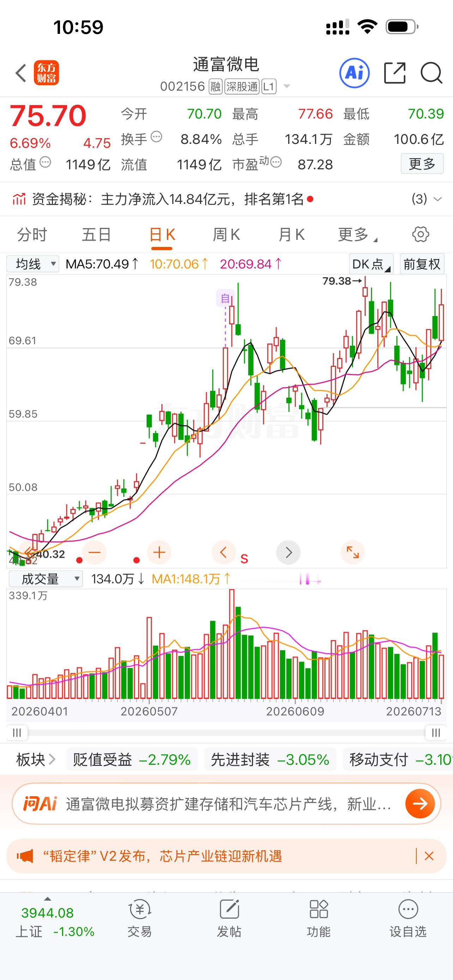Dismiss the chip industry news banner
This screenshot has height=980, width=453.
(x=429, y=856)
